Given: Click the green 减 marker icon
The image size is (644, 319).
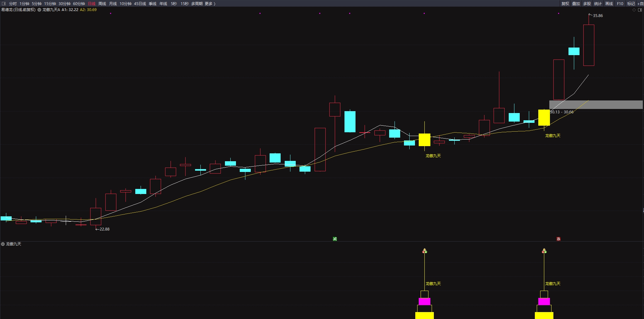Looking at the screenshot, I should tap(335, 239).
